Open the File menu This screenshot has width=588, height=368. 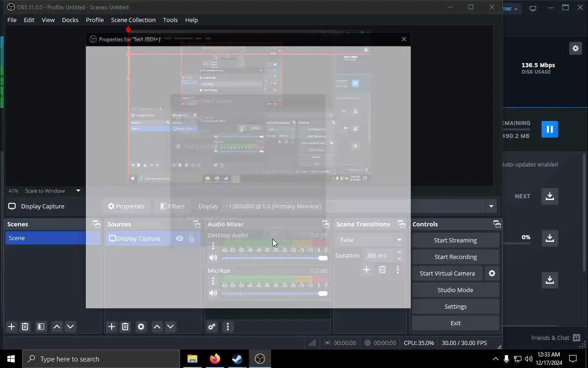(x=12, y=20)
